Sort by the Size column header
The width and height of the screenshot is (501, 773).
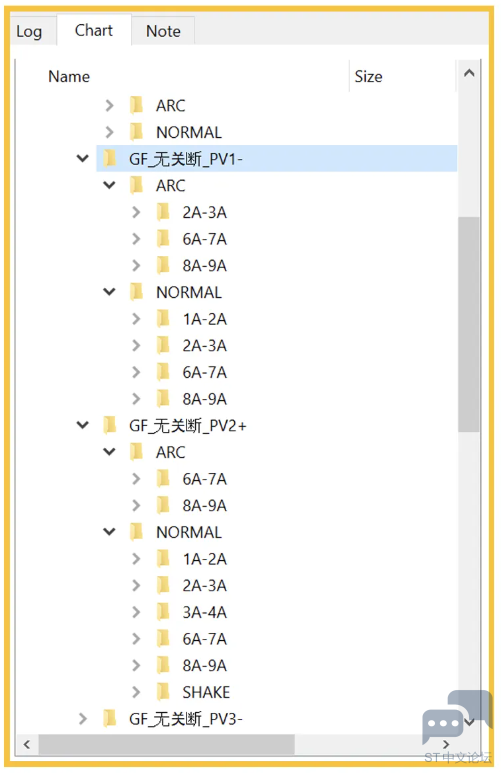[368, 76]
